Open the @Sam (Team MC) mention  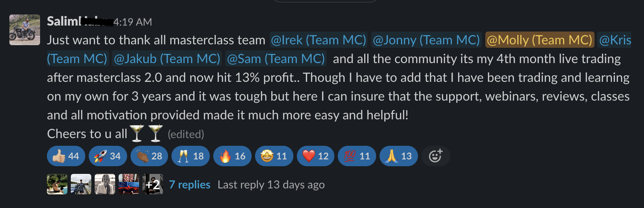point(276,58)
